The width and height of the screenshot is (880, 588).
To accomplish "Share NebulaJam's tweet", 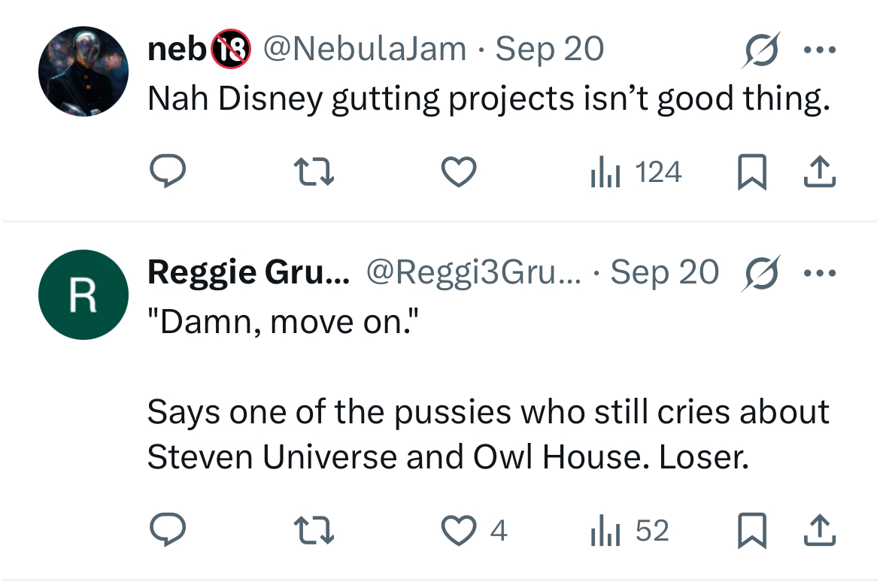I will 819,171.
